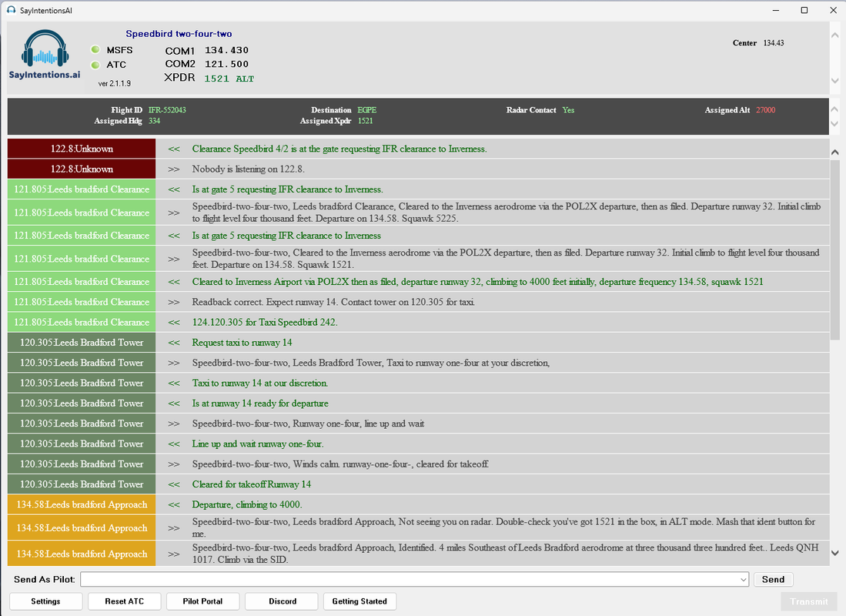This screenshot has width=846, height=616.
Task: Click the message log scrollbar thumb
Action: (x=834, y=249)
